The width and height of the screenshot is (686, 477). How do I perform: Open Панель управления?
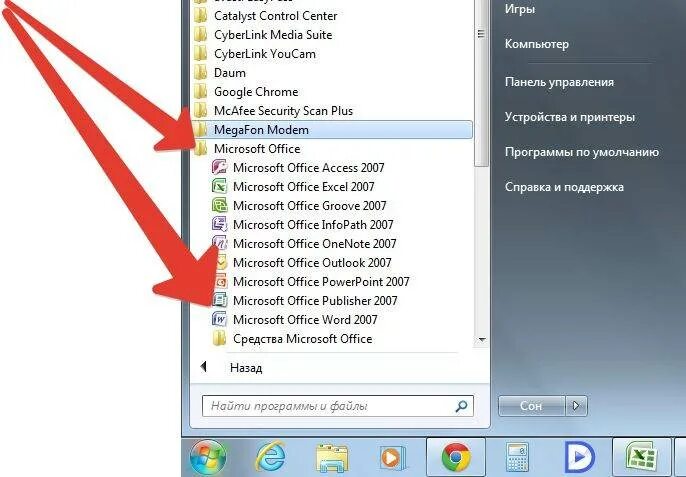(x=559, y=82)
